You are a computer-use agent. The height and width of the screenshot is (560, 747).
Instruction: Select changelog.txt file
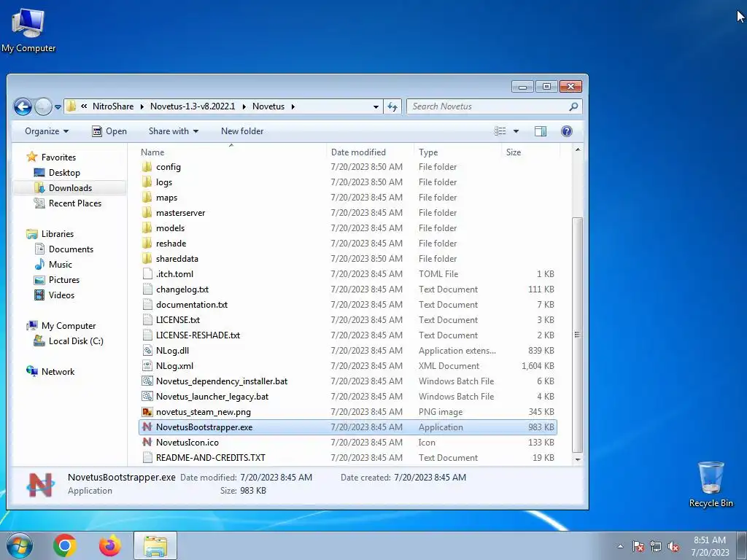pyautogui.click(x=182, y=289)
